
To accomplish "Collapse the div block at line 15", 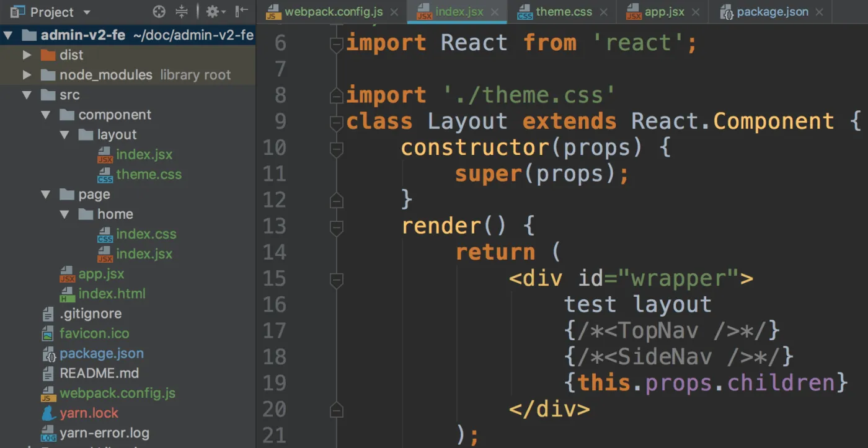I will tap(337, 280).
